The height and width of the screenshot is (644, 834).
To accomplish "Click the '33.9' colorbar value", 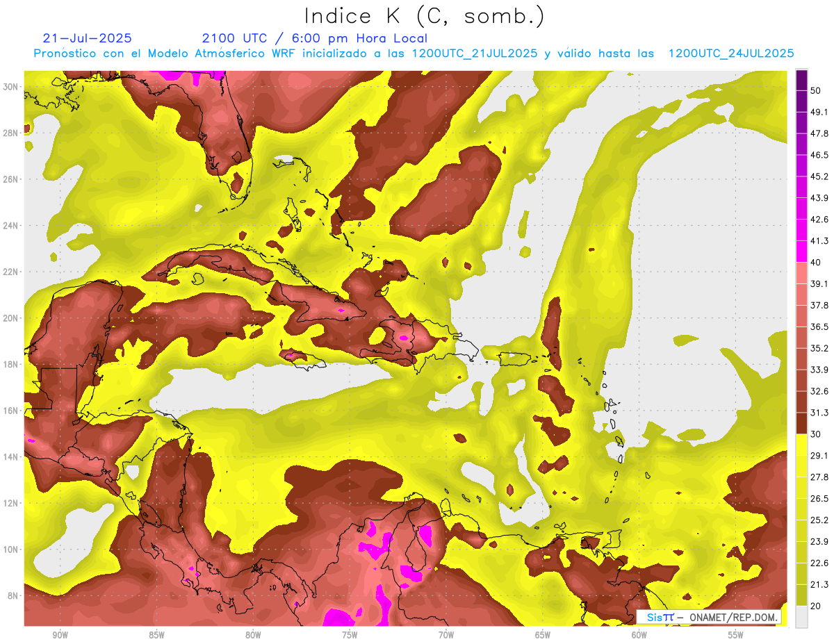I will (819, 370).
